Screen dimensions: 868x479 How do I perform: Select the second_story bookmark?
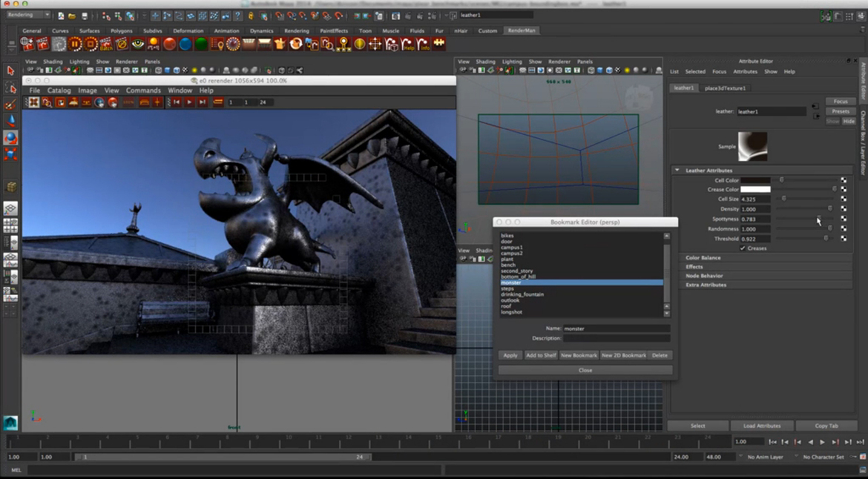pos(516,271)
